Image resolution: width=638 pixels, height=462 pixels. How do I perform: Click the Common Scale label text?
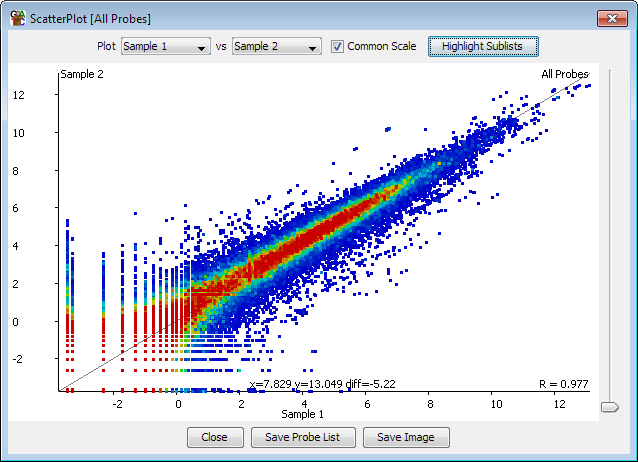click(381, 46)
